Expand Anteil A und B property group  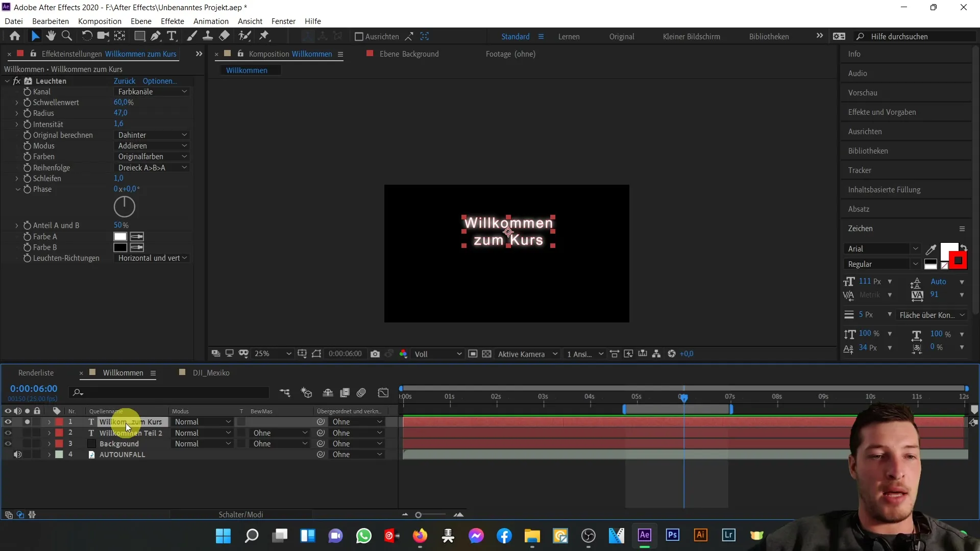click(17, 226)
